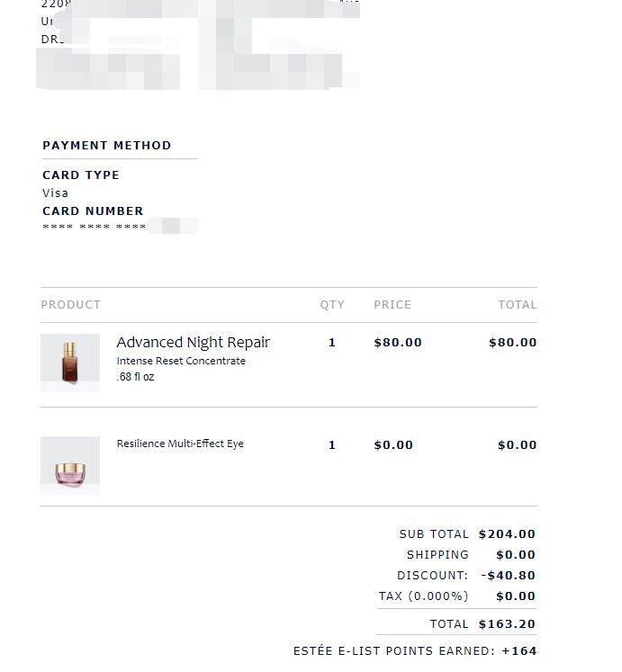
Task: Click the TOTAL column header
Action: point(518,305)
